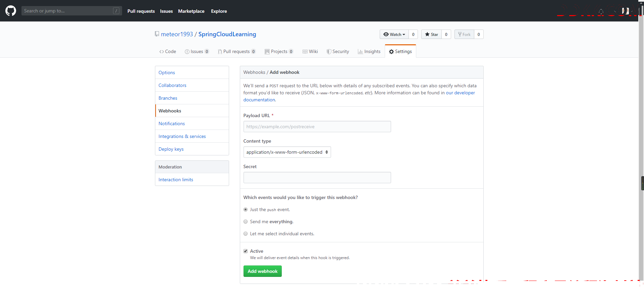This screenshot has width=644, height=294.
Task: Go to Branches in the settings sidebar
Action: click(x=192, y=98)
